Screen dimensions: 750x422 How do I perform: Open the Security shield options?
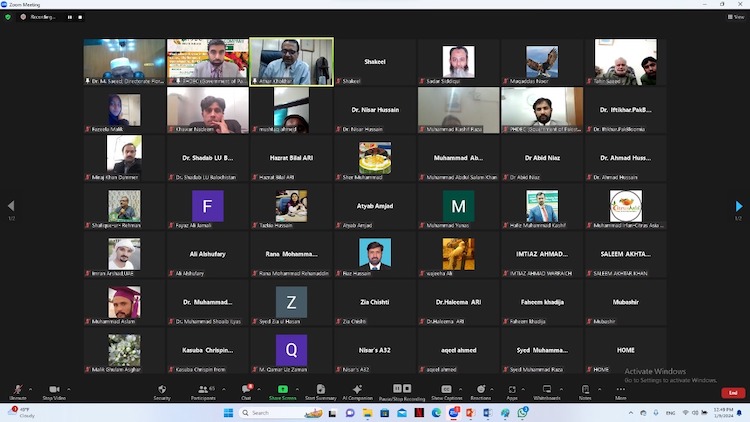162,390
